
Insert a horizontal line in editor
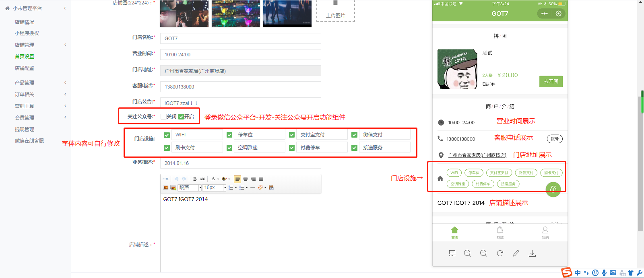(252, 187)
